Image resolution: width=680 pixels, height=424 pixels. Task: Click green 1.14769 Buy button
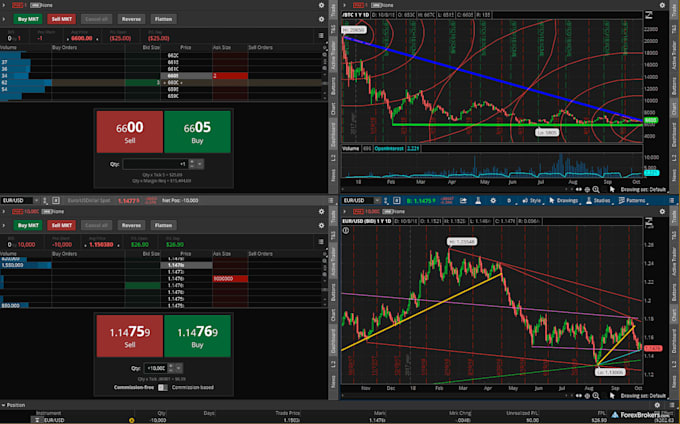pos(197,336)
